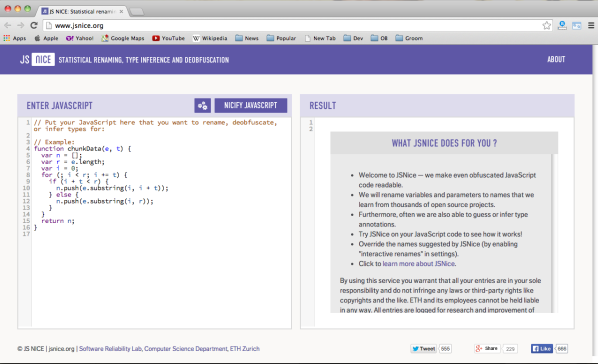Click the 'var r = e.length;' code line
Viewport: 598px width, 364px height.
coord(73,162)
